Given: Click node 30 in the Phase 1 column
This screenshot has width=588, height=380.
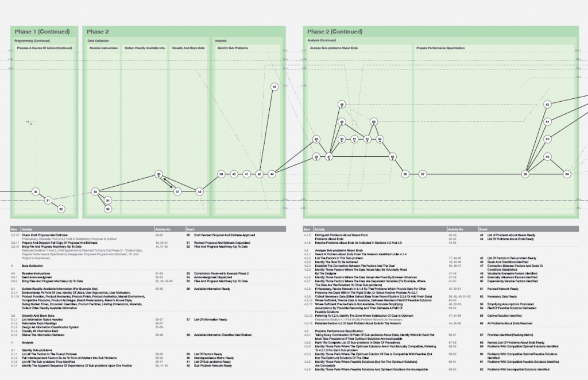Looking at the screenshot, I should 35,192.
